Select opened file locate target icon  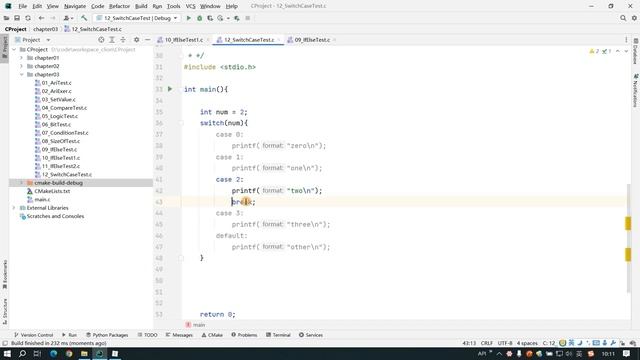tap(101, 40)
